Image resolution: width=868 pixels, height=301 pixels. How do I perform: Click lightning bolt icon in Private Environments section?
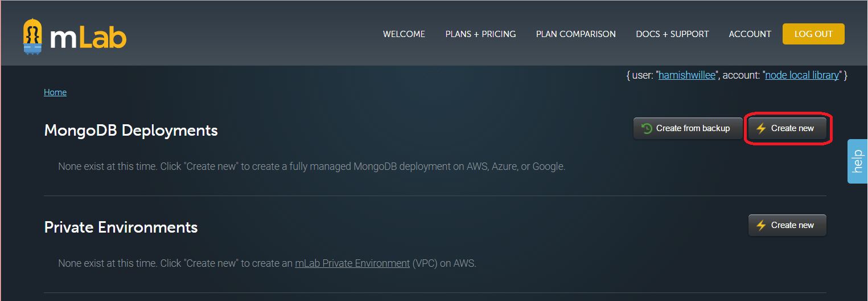pos(761,225)
